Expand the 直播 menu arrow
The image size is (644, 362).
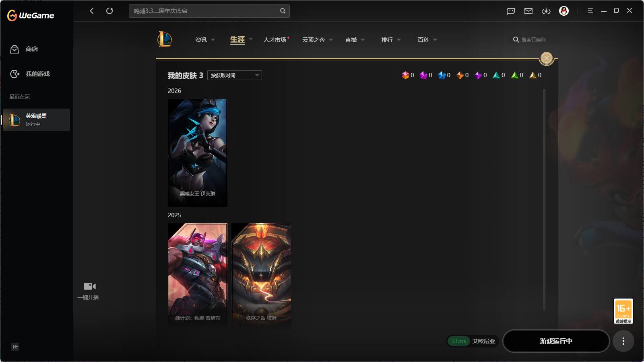363,40
